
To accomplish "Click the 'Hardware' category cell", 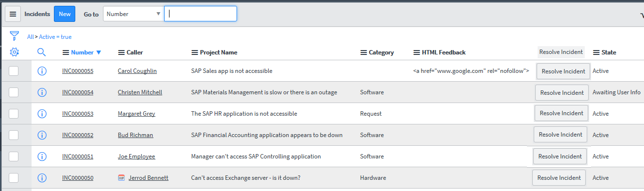I will click(x=373, y=178).
